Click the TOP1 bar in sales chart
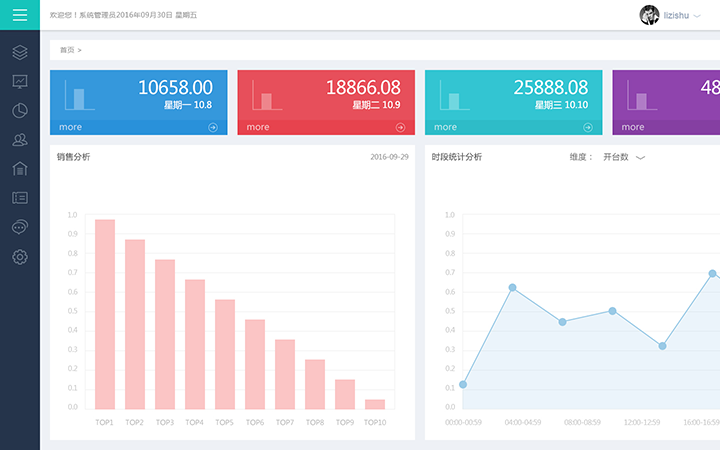 [x=105, y=313]
